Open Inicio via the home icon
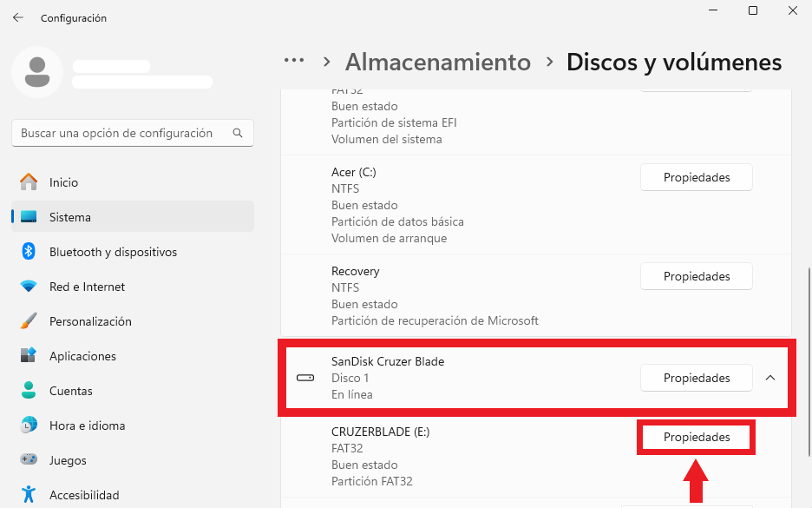Image resolution: width=812 pixels, height=508 pixels. tap(29, 182)
